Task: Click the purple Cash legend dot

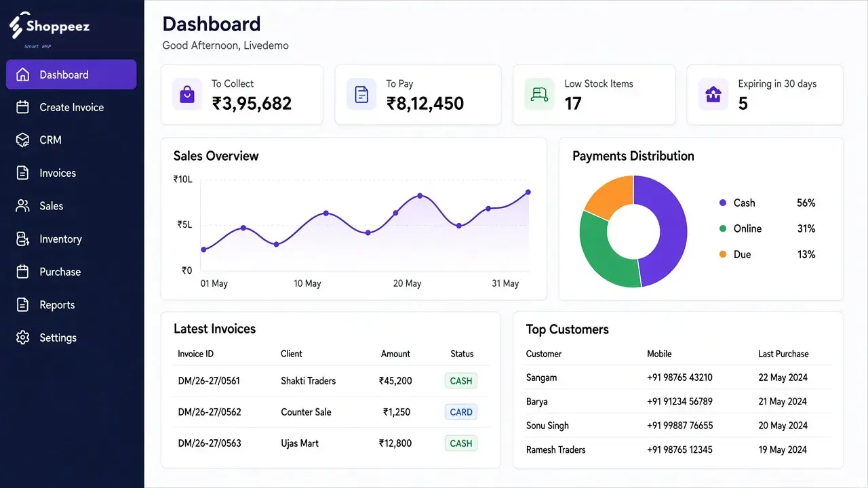Action: pos(723,203)
